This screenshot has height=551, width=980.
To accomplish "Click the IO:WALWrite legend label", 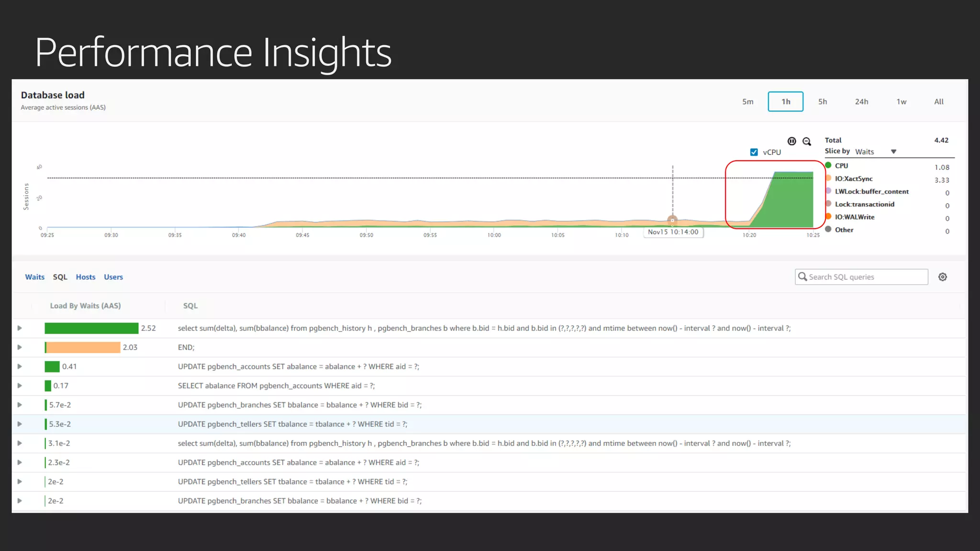I will 855,217.
